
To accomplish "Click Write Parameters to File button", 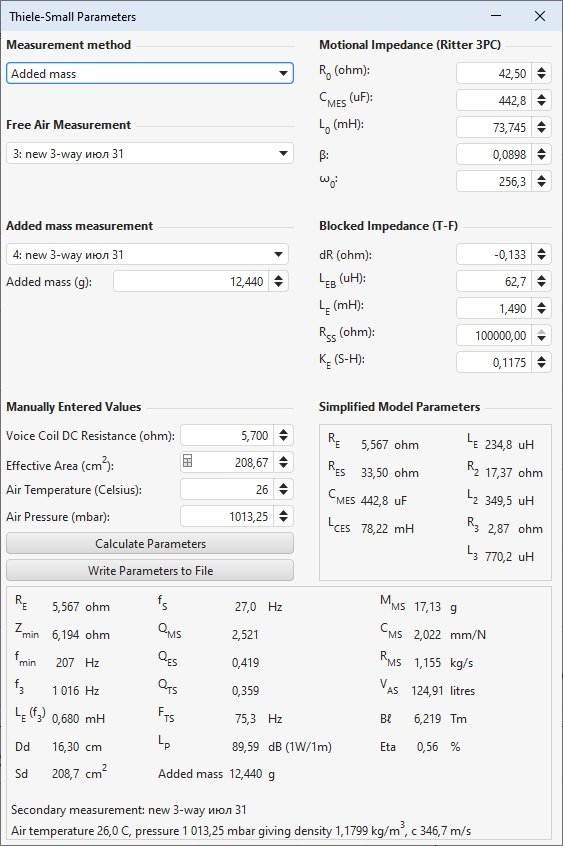I will tap(150, 570).
